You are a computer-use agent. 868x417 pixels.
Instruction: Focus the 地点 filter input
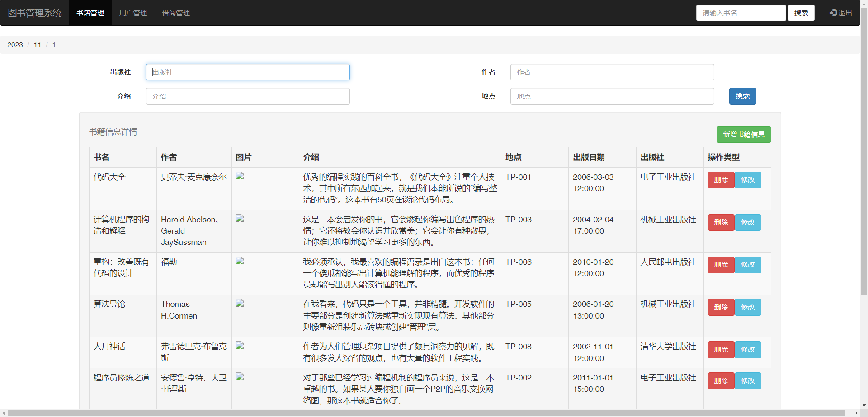pyautogui.click(x=612, y=96)
